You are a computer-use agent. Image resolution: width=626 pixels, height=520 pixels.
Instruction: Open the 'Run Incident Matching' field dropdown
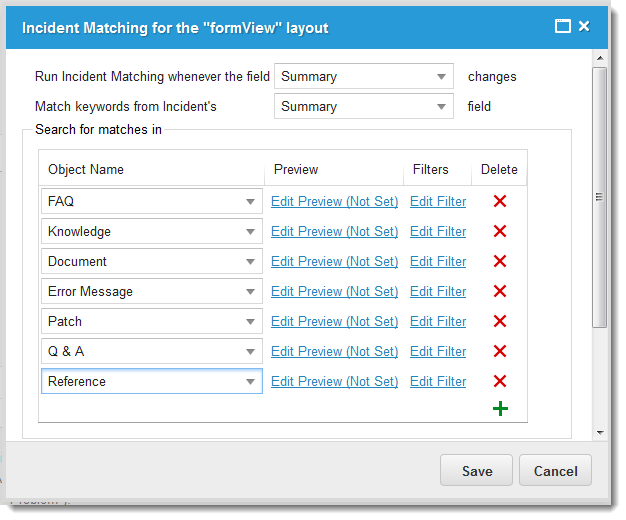(441, 77)
